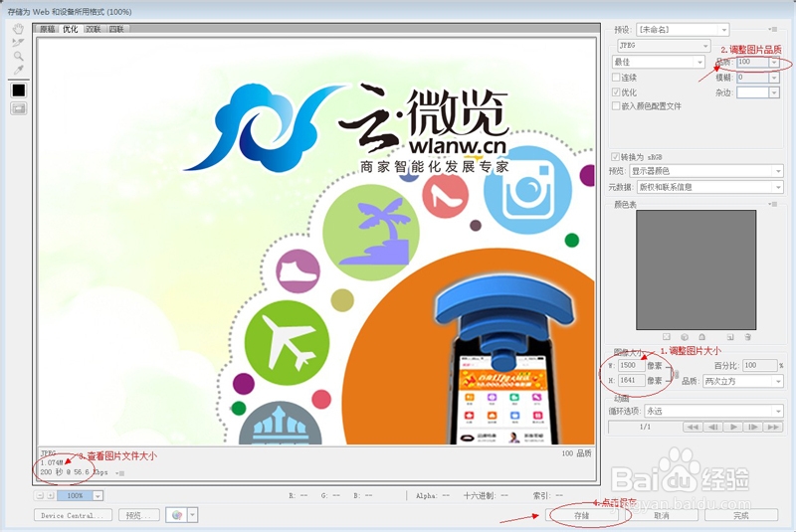Click the zoom out minus button
796x532 pixels.
(x=40, y=495)
